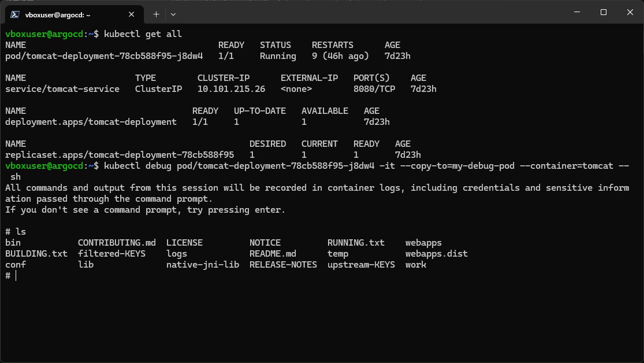
Task: Click the replicaset.apps/tomcat-deployment-78cb588f95 name
Action: 120,154
